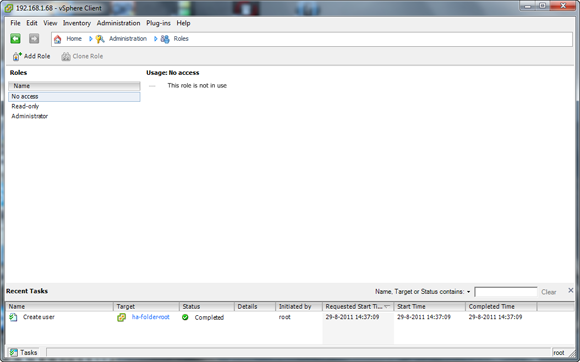Screen dimensions: 580x362
Task: Click the Create user task icon
Action: click(13, 317)
